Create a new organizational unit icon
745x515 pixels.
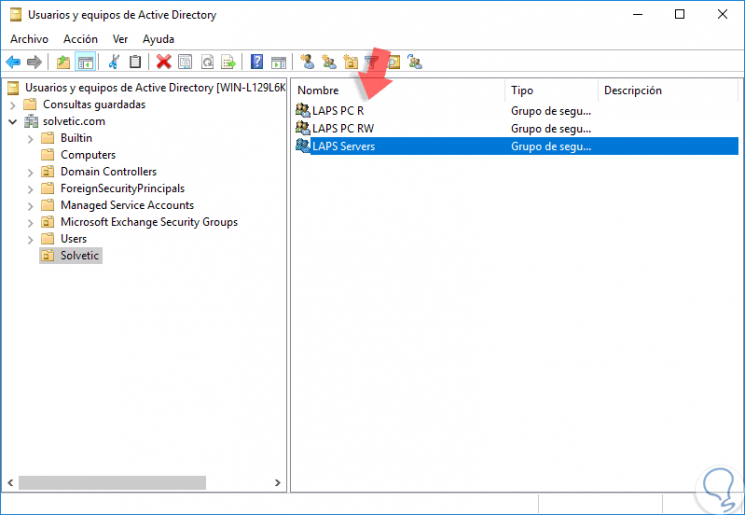point(351,62)
